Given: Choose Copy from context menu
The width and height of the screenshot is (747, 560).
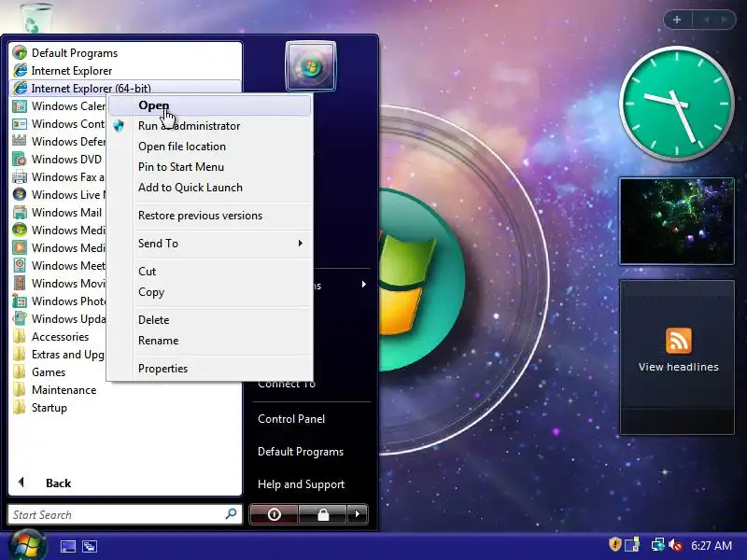Looking at the screenshot, I should (x=210, y=292).
